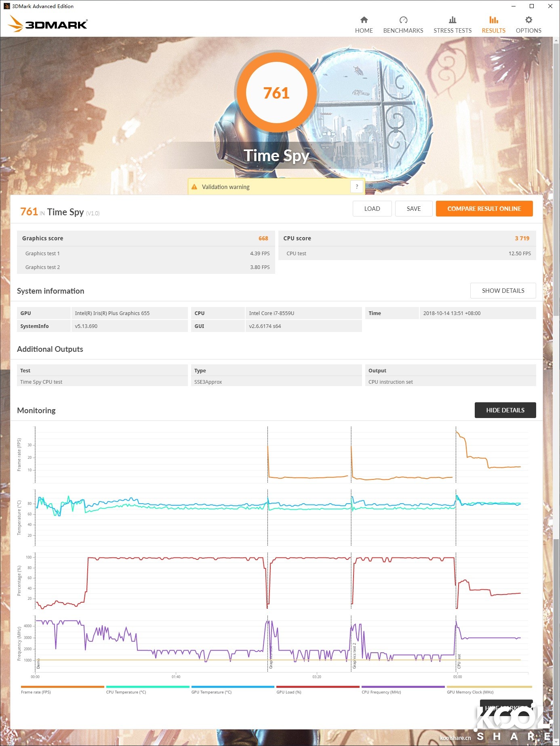Click the yellow validation warning triangle icon
Screen dimensions: 560x746
(194, 187)
